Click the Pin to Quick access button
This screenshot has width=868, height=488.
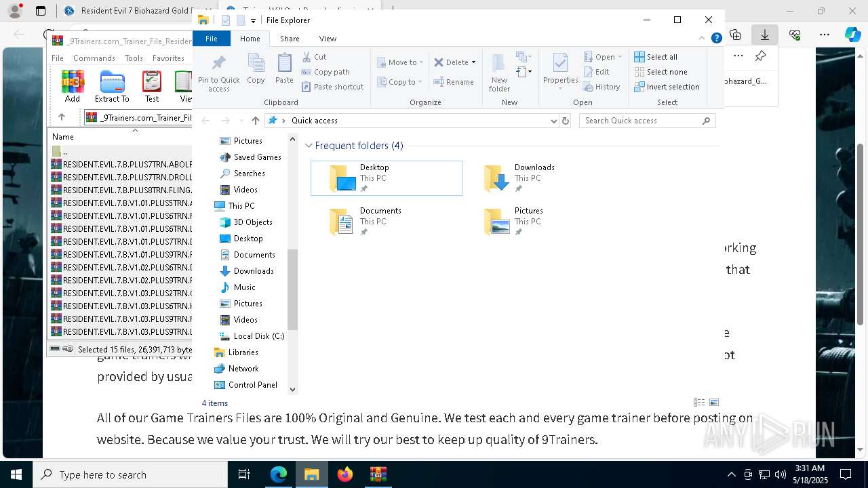pos(218,73)
